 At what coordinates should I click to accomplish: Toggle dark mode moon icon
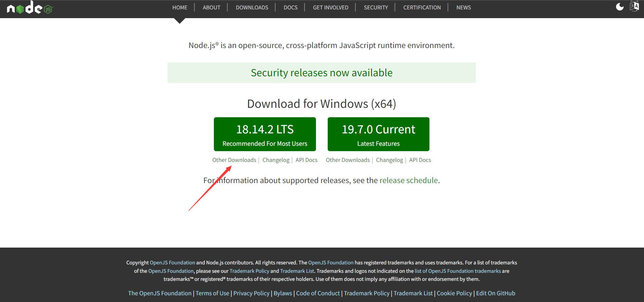(x=619, y=7)
